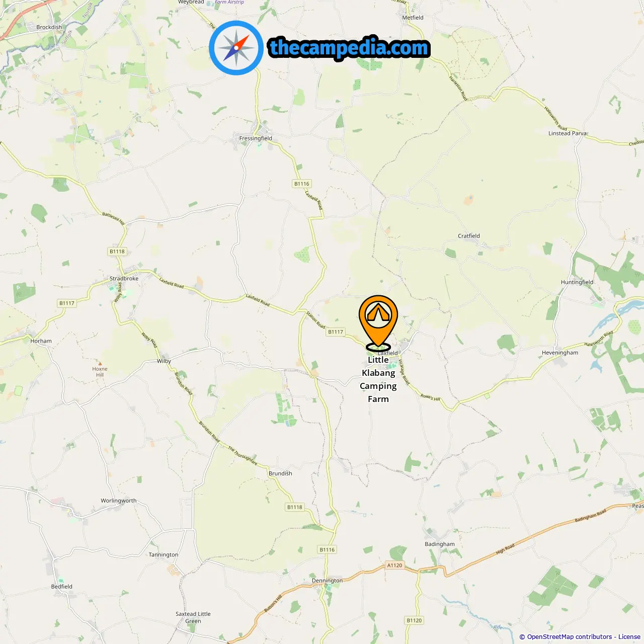644x644 pixels.
Task: Click the blue compass logo icon
Action: 236,48
